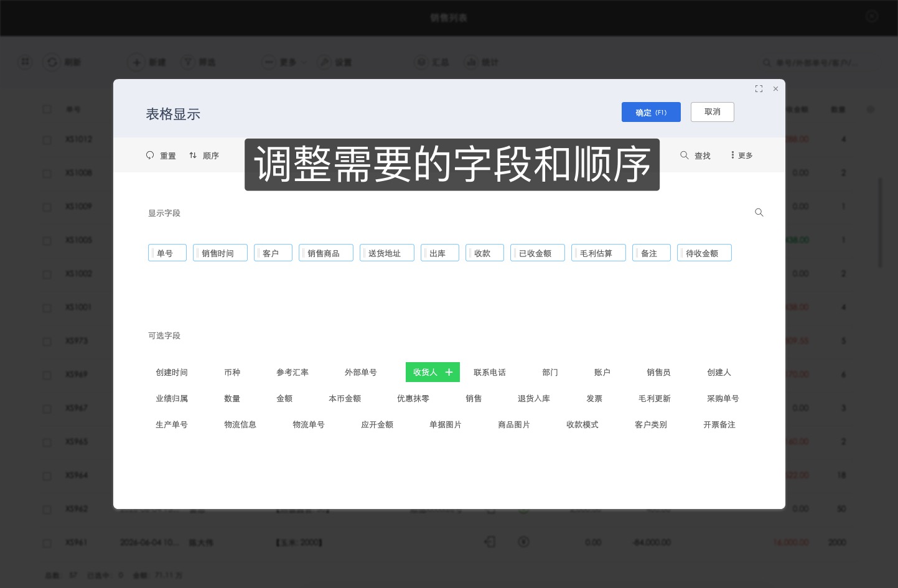Select the 出库 displayed field tag
898x588 pixels.
pyautogui.click(x=440, y=253)
